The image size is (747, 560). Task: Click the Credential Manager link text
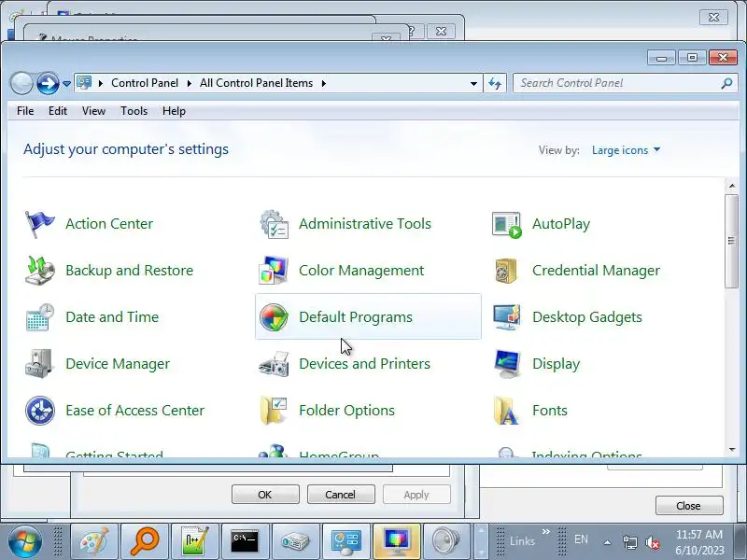[596, 271]
